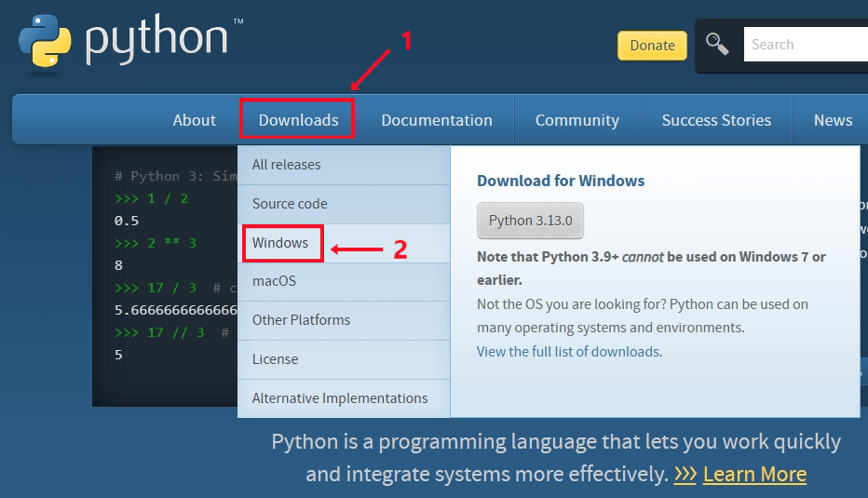This screenshot has width=868, height=498.
Task: Click the Download for Windows heading
Action: click(561, 181)
